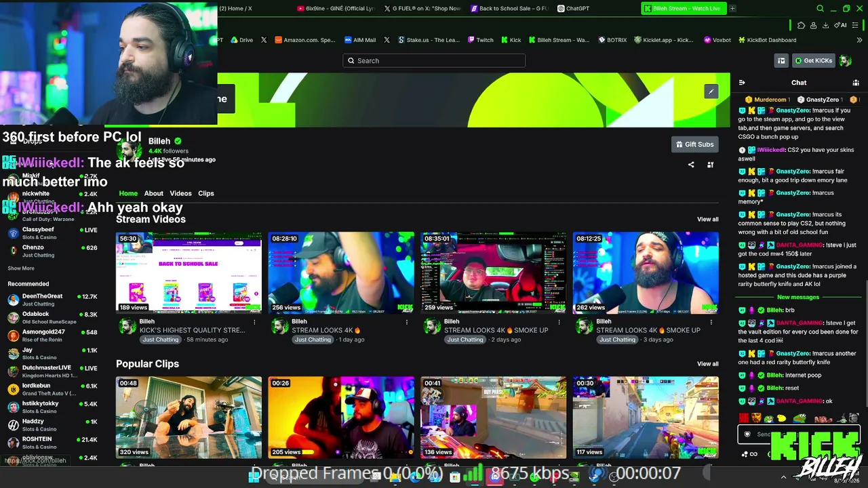
Task: Play the 00:26 popular clip
Action: (x=341, y=418)
